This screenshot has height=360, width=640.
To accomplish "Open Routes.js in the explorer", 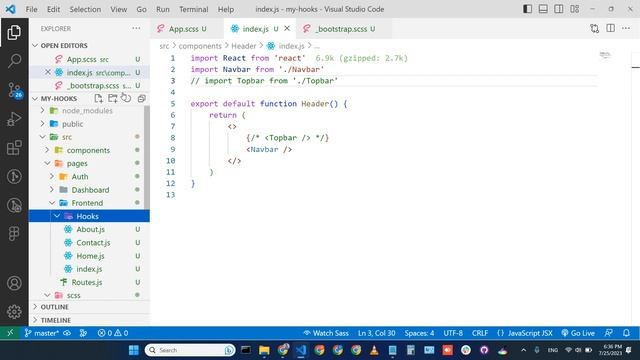I will [87, 282].
